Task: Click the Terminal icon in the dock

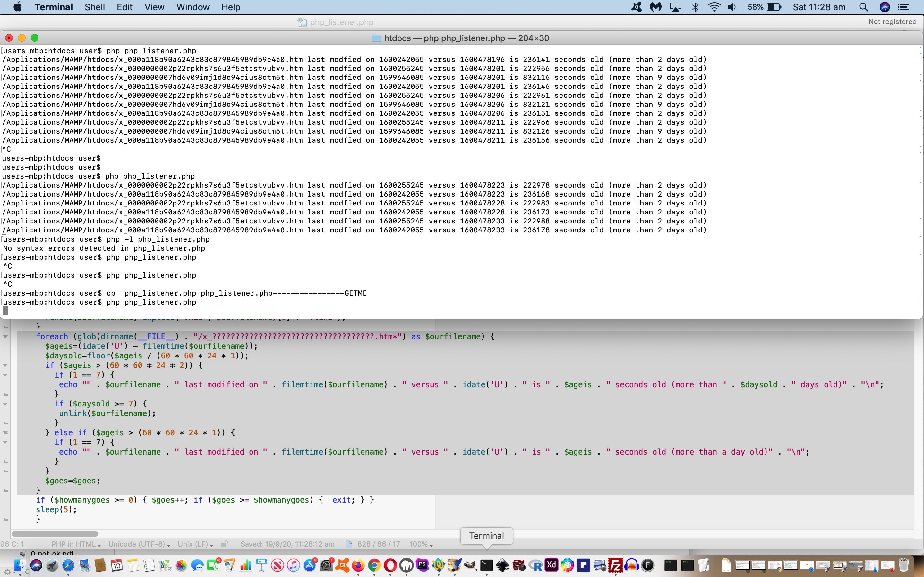Action: (x=486, y=565)
